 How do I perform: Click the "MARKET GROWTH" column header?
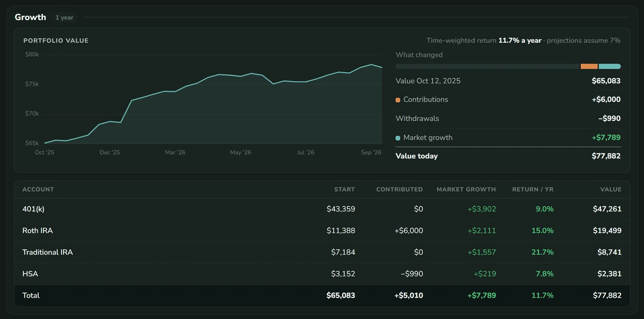point(466,189)
